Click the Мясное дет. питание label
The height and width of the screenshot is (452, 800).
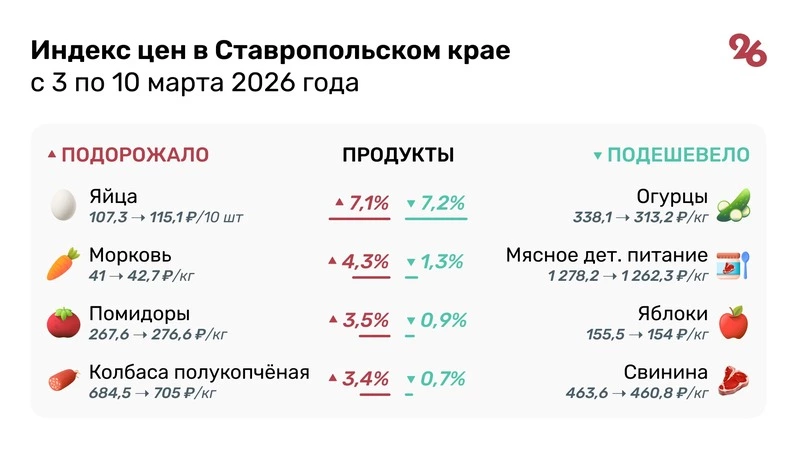[606, 255]
